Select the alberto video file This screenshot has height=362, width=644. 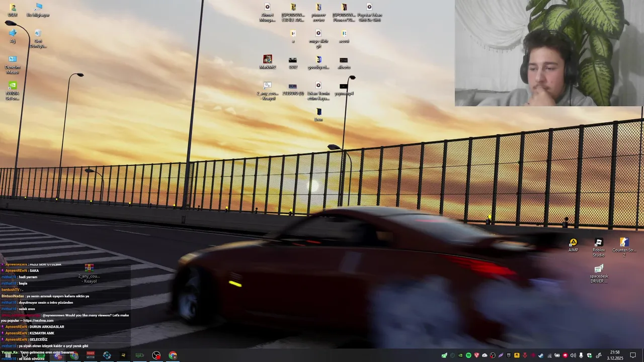click(344, 62)
